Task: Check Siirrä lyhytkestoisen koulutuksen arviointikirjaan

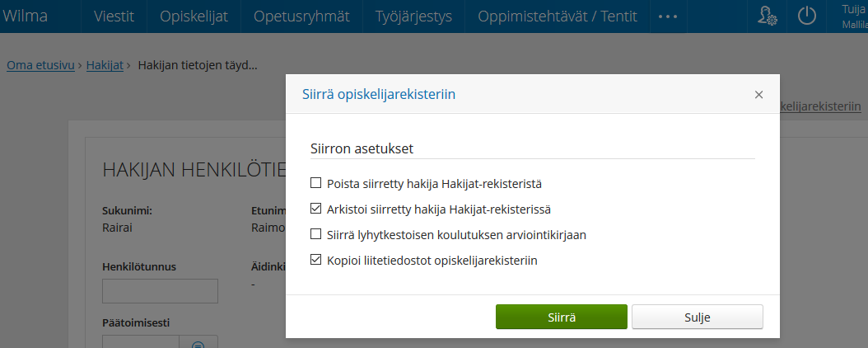Action: click(315, 234)
